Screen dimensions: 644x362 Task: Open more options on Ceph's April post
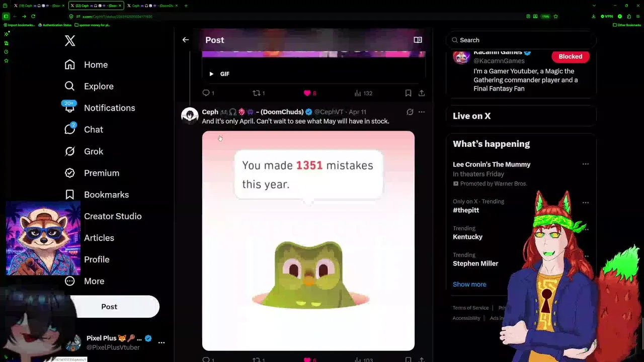pyautogui.click(x=422, y=112)
